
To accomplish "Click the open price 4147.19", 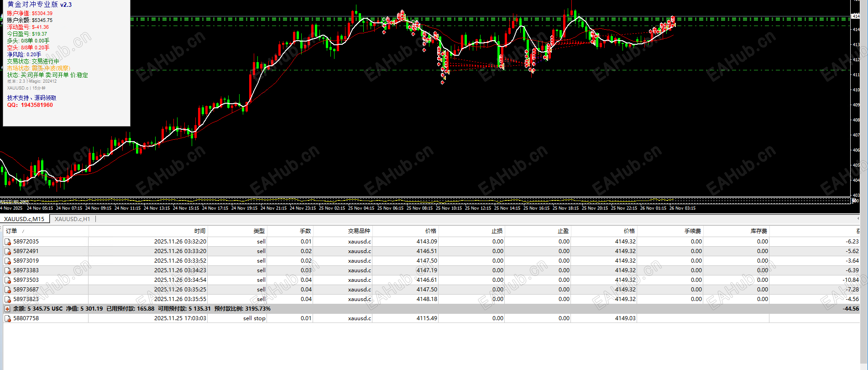I will [427, 270].
